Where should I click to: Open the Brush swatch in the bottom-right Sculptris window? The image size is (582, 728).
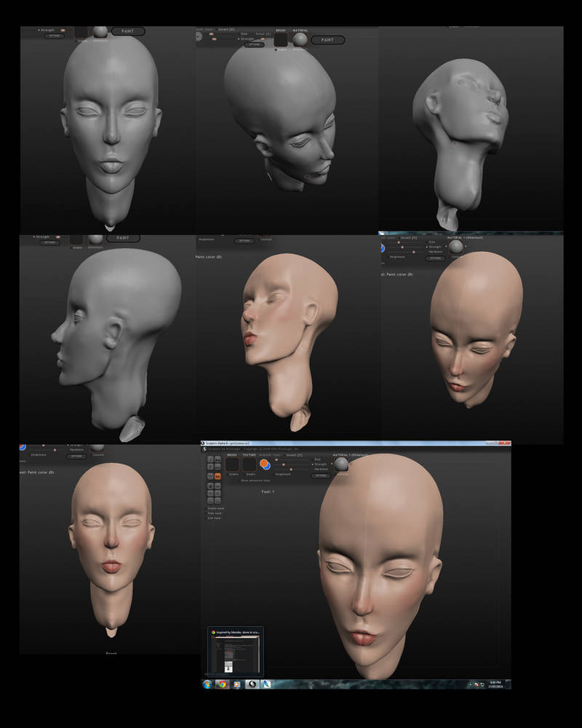(233, 464)
